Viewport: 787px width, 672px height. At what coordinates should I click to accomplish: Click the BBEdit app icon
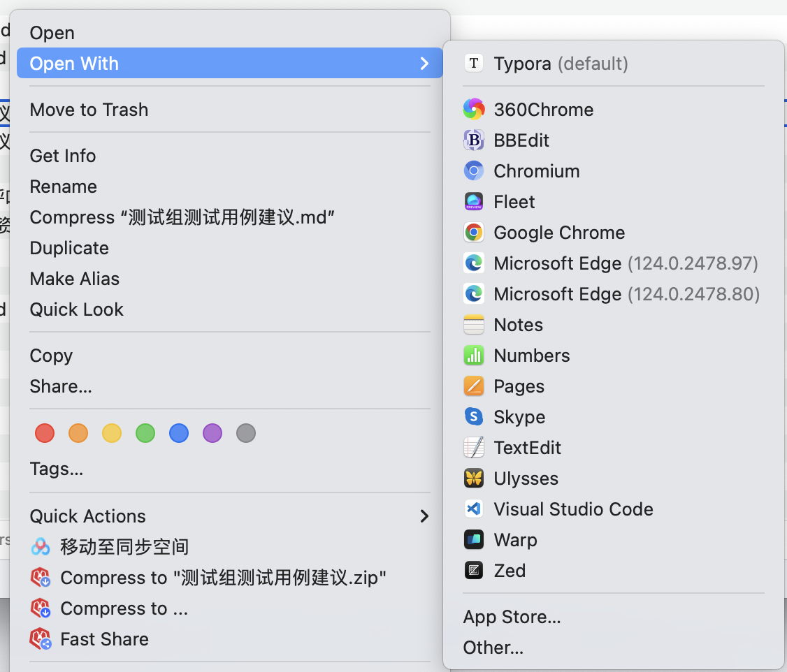pyautogui.click(x=473, y=140)
